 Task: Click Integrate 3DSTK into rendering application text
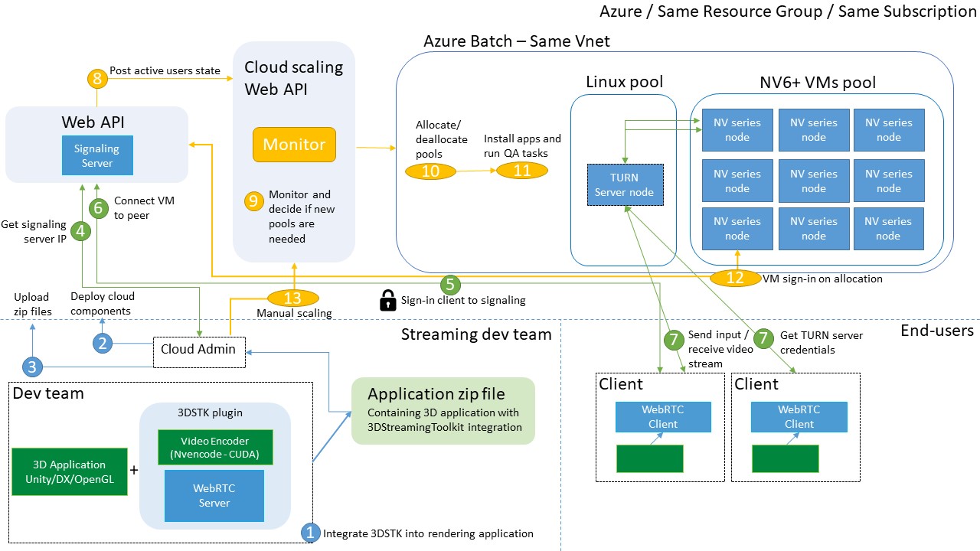coord(428,533)
